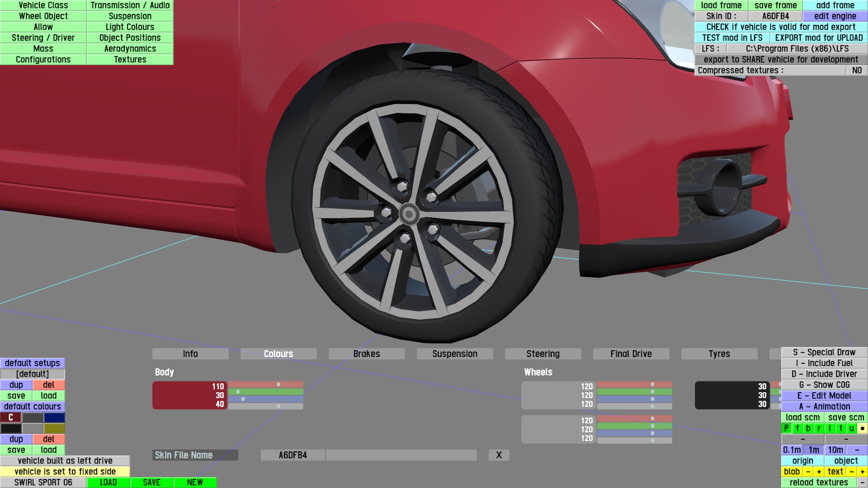Image resolution: width=868 pixels, height=488 pixels.
Task: Click the u underside view button
Action: point(851,428)
